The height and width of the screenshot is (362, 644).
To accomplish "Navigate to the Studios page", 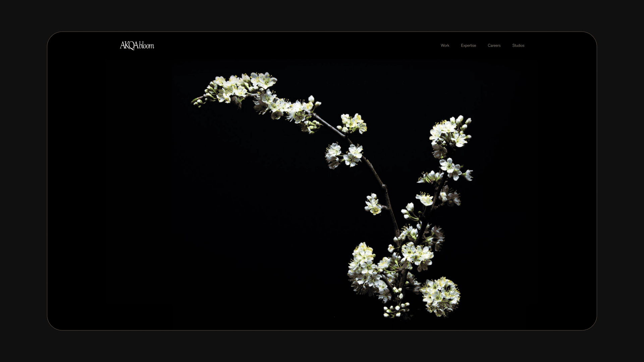I will point(518,46).
